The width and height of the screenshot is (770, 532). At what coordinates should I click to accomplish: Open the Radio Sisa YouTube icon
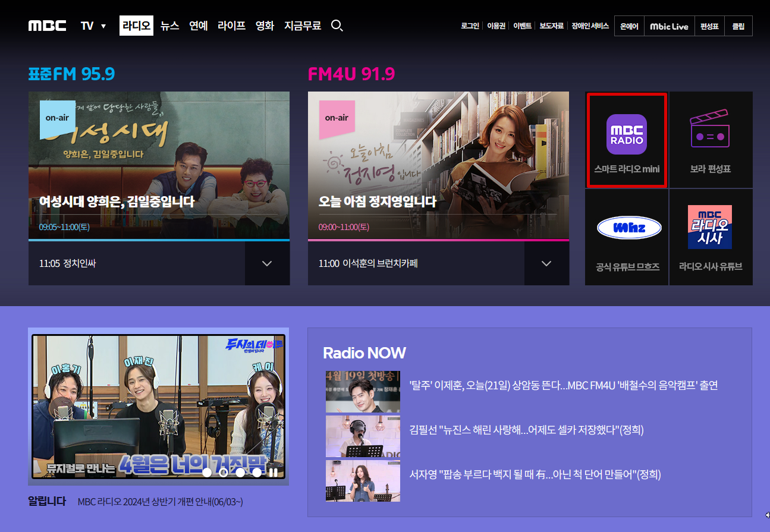pos(710,227)
